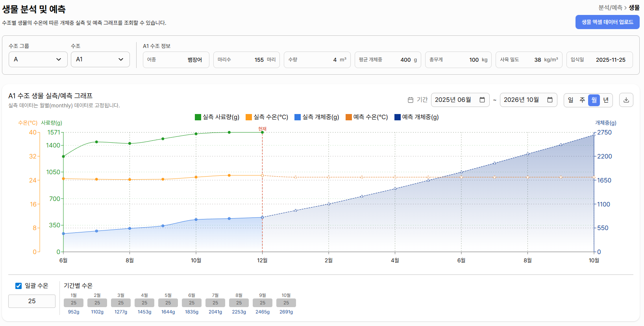644x326 pixels.
Task: Toggle 예측 수온(°C) legend icon
Action: pyautogui.click(x=348, y=117)
